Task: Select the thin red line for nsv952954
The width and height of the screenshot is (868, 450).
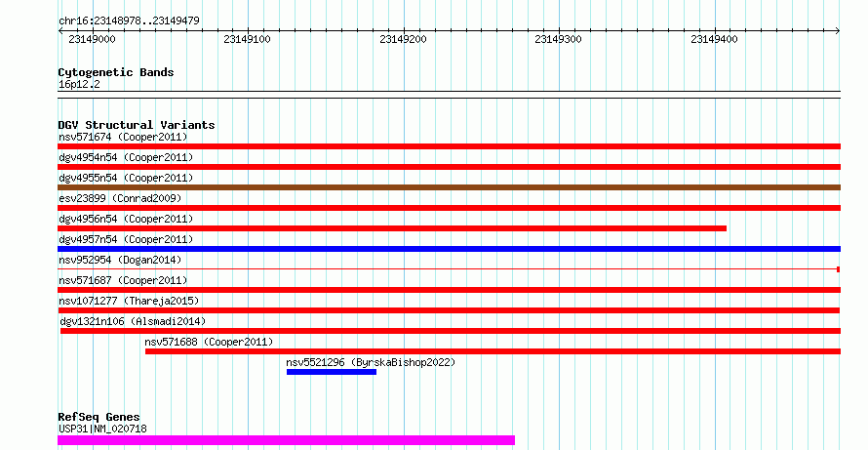Action: (449, 269)
